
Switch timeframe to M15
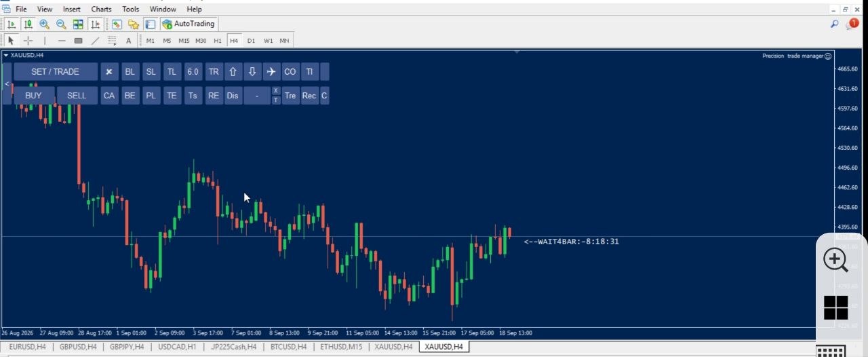point(184,41)
